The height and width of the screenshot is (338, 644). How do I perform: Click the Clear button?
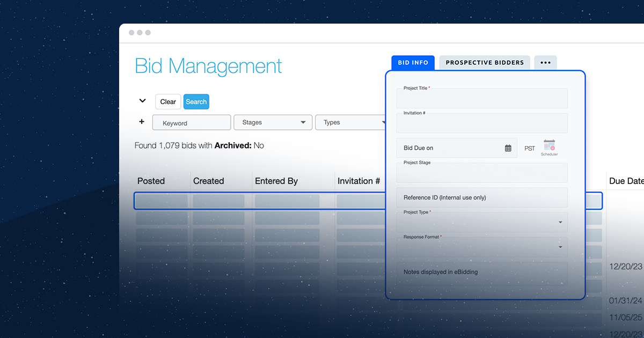168,101
